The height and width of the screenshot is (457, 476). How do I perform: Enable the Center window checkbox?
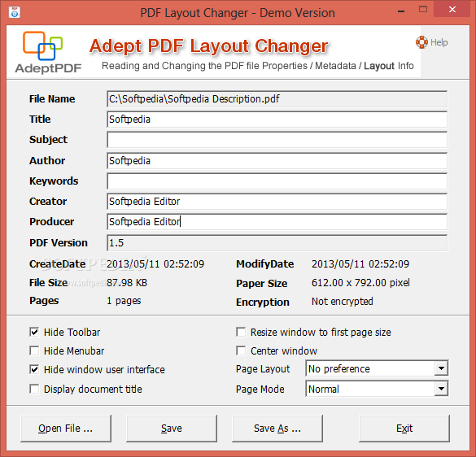[241, 350]
